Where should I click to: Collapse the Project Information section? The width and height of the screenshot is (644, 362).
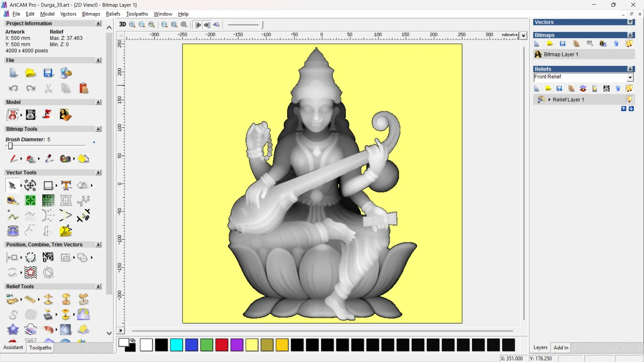(98, 23)
